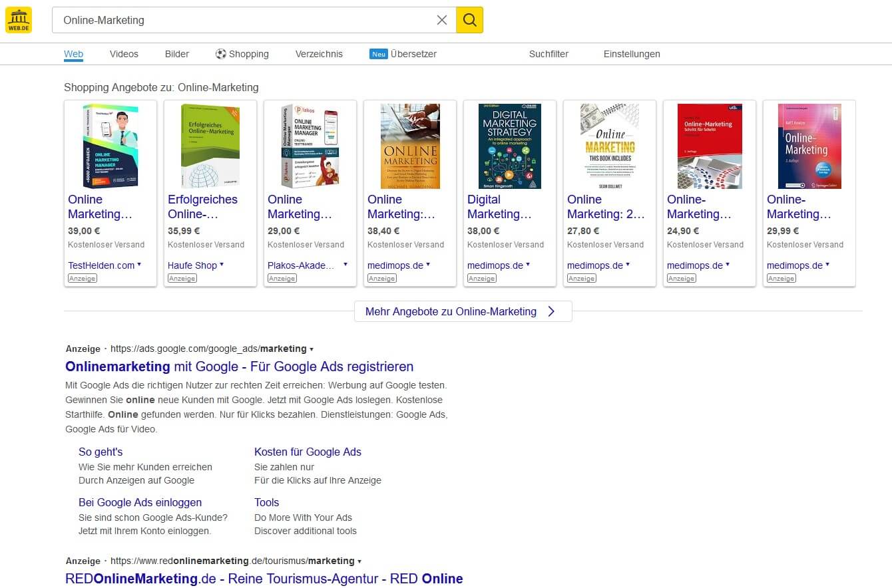Expand medimops.de dropdown under 29,99 € offer
The width and height of the screenshot is (892, 588).
coord(827,265)
